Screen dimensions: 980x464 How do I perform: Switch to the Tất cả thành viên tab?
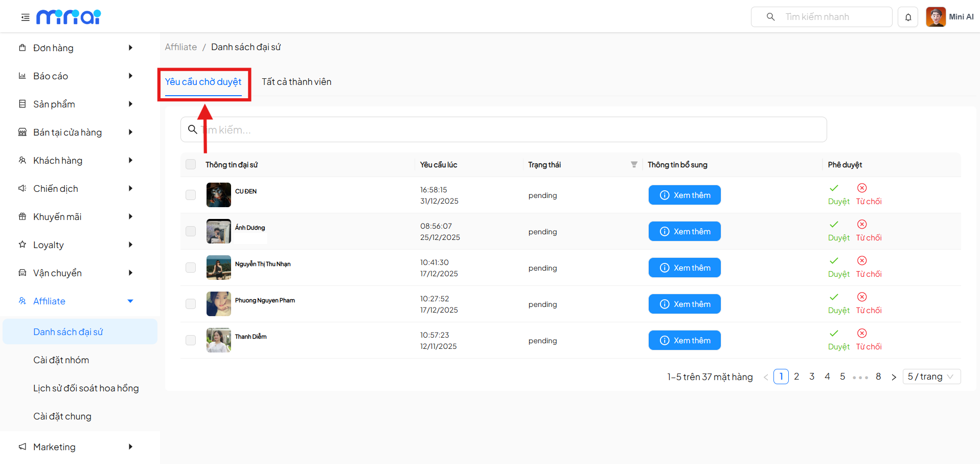click(297, 82)
